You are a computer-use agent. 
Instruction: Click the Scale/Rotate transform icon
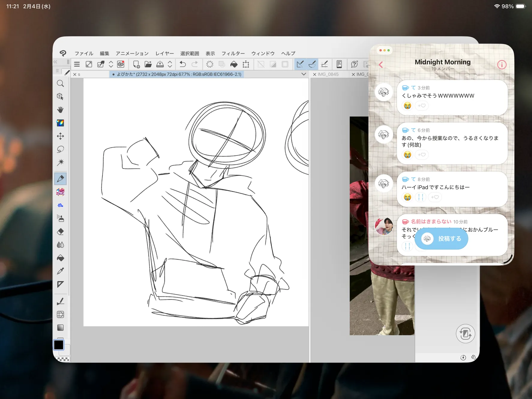tap(246, 64)
